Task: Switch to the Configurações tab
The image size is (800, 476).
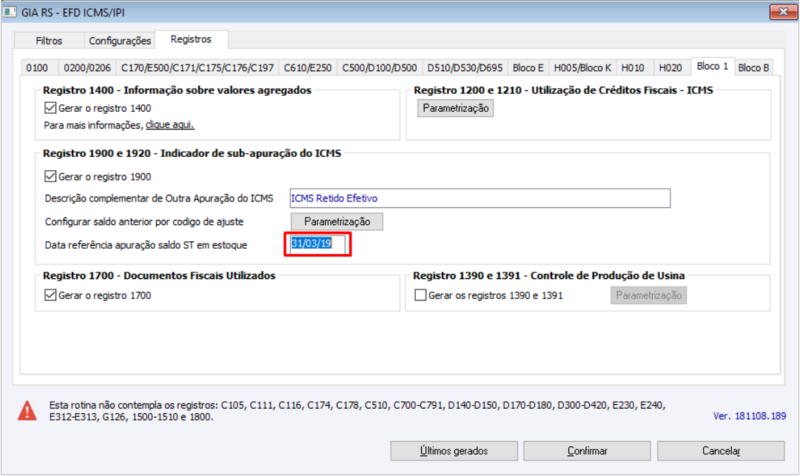Action: click(120, 40)
